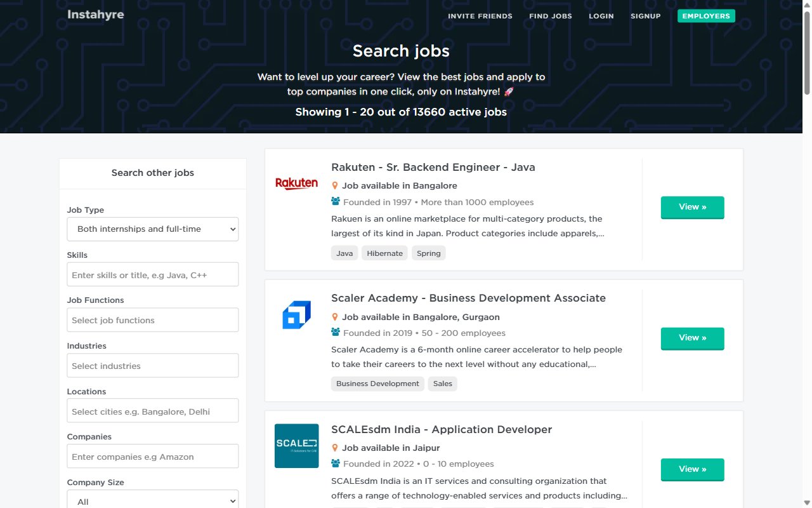Go to Find Jobs in navigation

pyautogui.click(x=551, y=17)
